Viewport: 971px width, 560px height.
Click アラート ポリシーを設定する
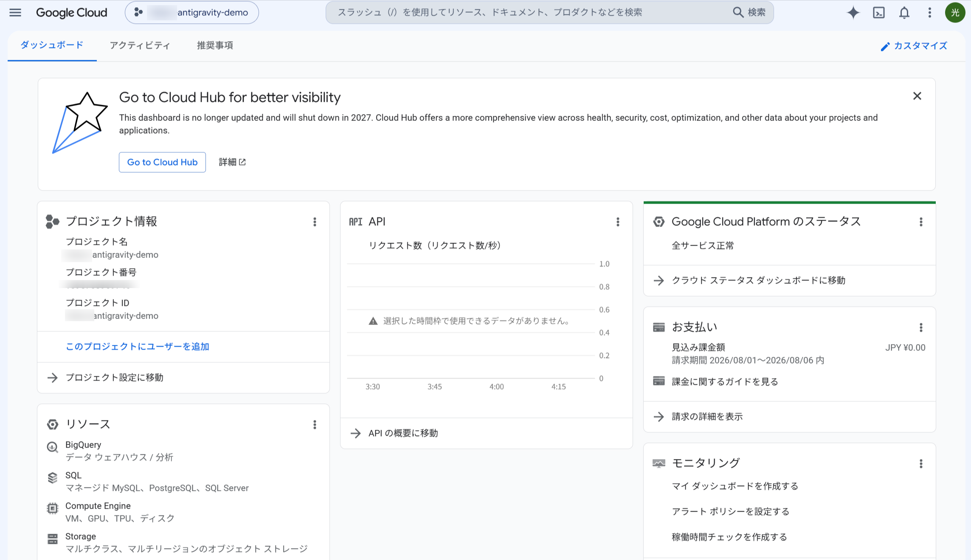click(730, 512)
